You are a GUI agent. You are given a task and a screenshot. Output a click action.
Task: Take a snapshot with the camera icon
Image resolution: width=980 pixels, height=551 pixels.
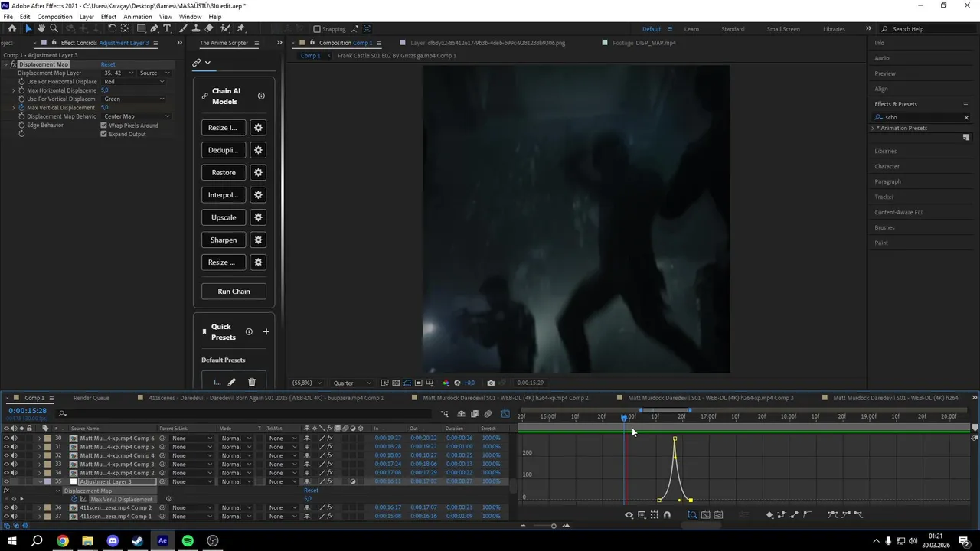(491, 383)
